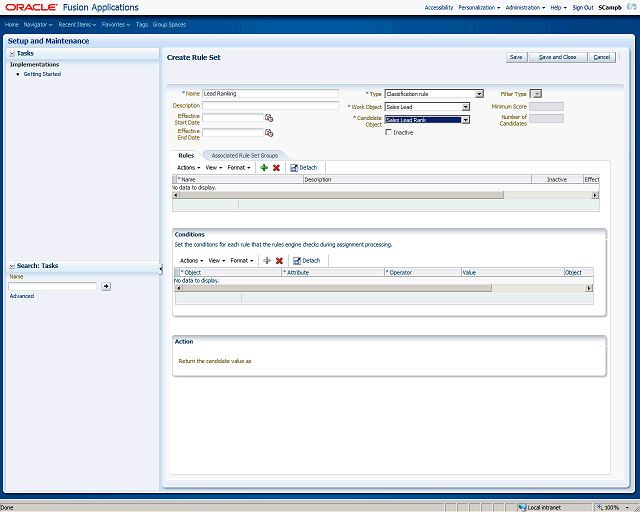Cancel the rule set creation
This screenshot has height=512, width=640.
tap(602, 57)
